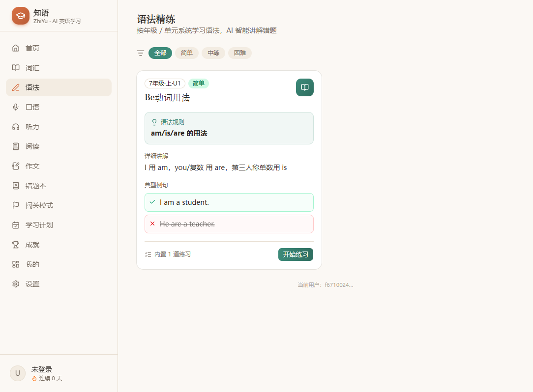Click the U user avatar
This screenshot has width=533, height=392.
18,373
